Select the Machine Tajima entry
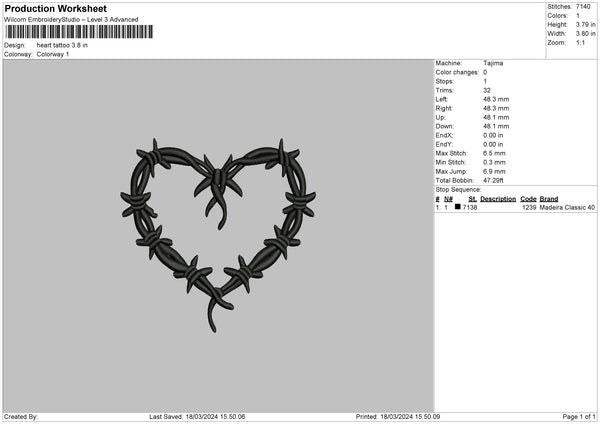600x424 pixels. point(493,63)
